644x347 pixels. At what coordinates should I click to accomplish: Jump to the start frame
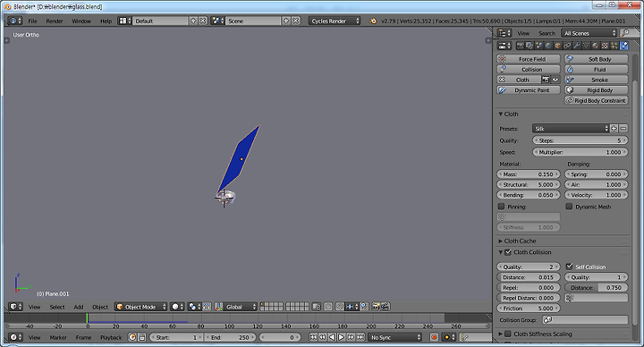[x=313, y=337]
